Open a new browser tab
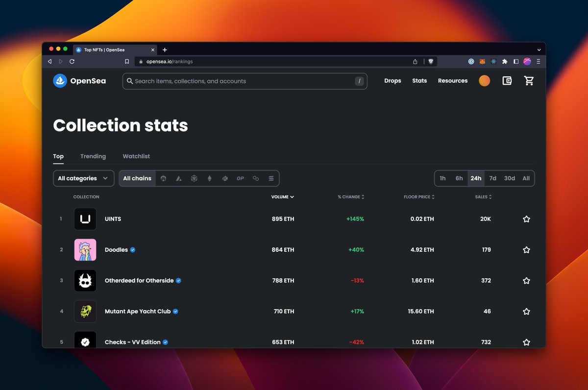588x390 pixels. click(x=165, y=50)
